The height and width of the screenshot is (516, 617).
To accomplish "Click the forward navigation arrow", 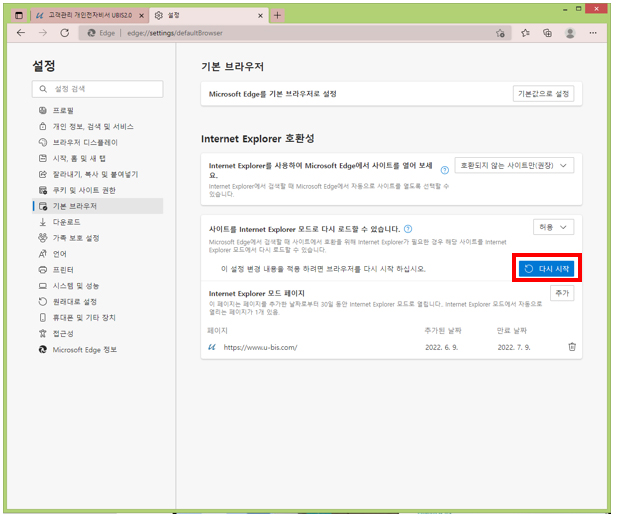I will 43,33.
